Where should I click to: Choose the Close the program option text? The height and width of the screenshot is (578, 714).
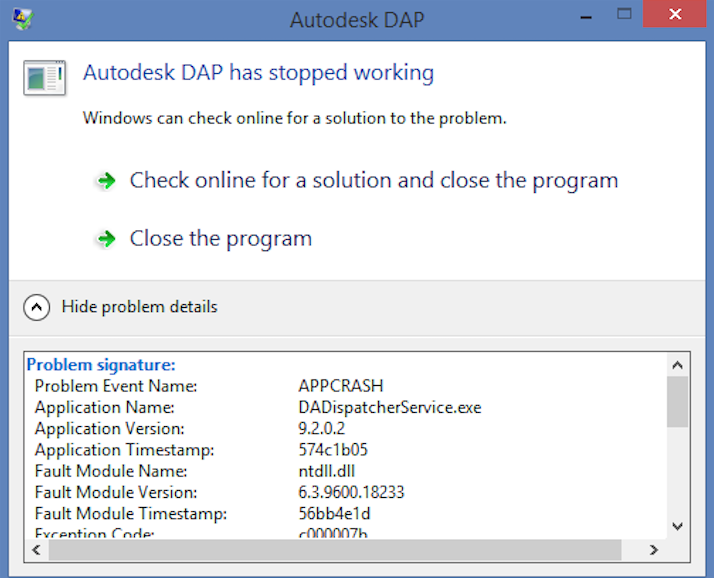pyautogui.click(x=220, y=239)
